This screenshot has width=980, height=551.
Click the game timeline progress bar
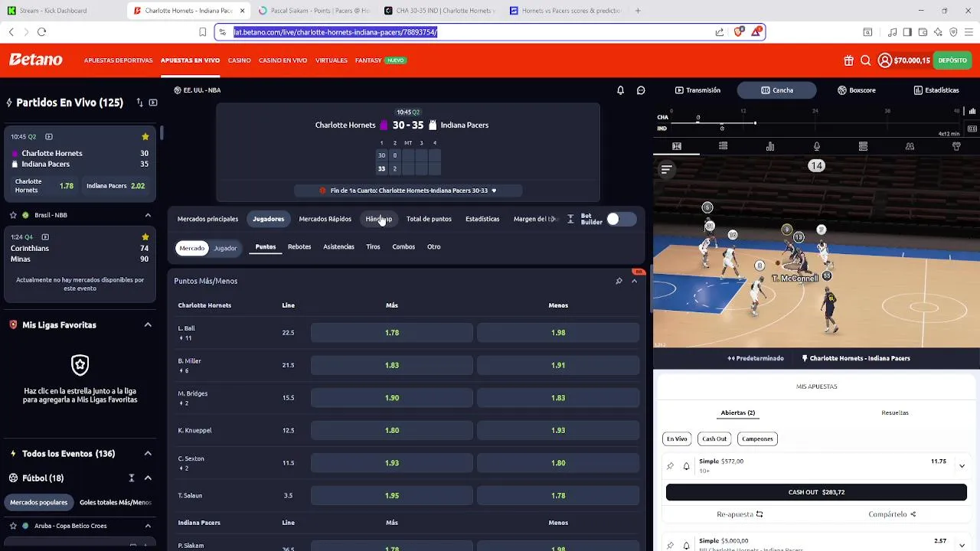[815, 122]
